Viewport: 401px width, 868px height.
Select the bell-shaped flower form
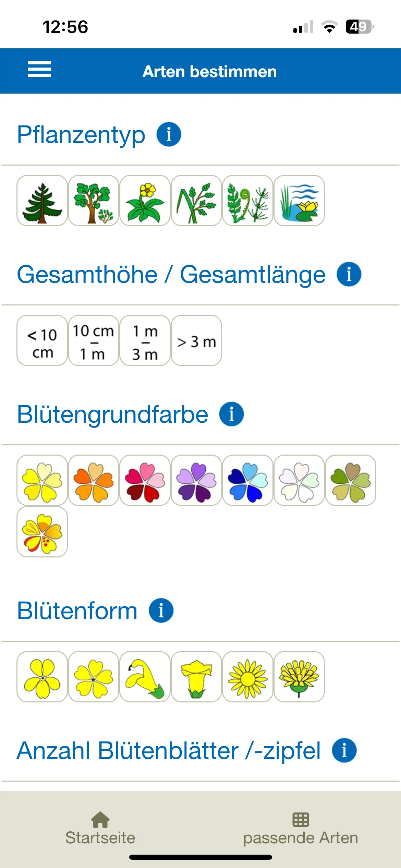coord(196,677)
